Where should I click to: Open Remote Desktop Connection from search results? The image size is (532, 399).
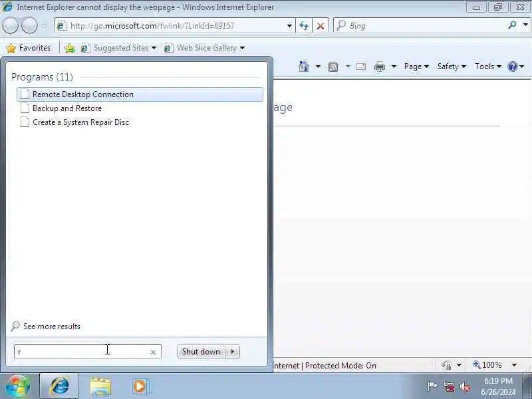(140, 94)
